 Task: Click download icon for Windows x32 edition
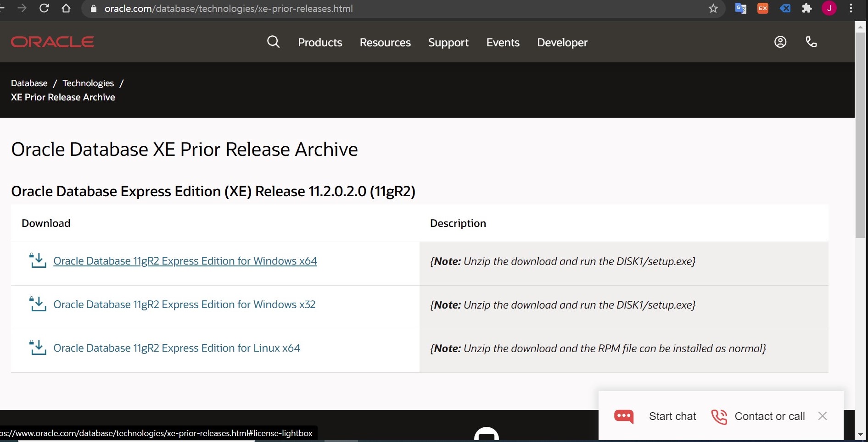(x=38, y=304)
